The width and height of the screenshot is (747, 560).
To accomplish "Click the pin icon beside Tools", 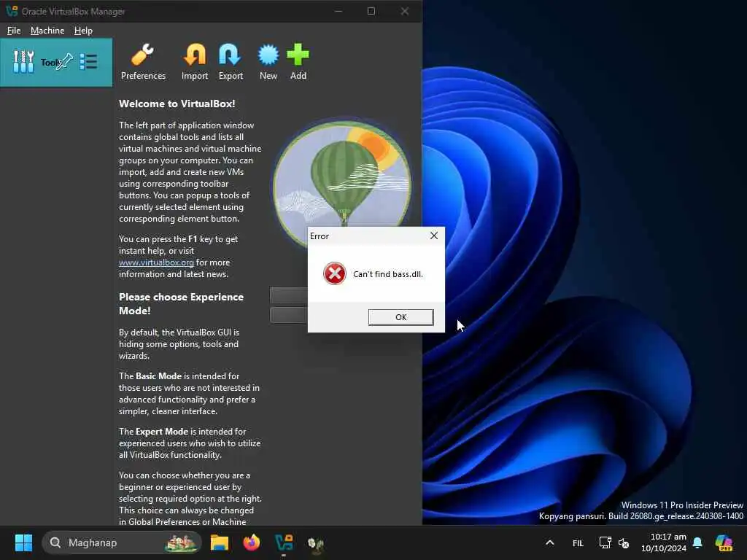I will (64, 61).
